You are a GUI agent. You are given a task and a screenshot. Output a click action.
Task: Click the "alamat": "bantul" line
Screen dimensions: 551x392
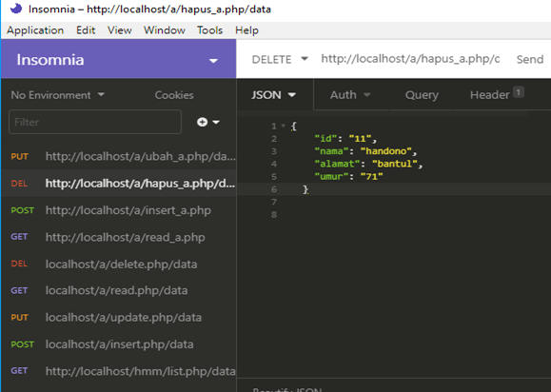[368, 164]
